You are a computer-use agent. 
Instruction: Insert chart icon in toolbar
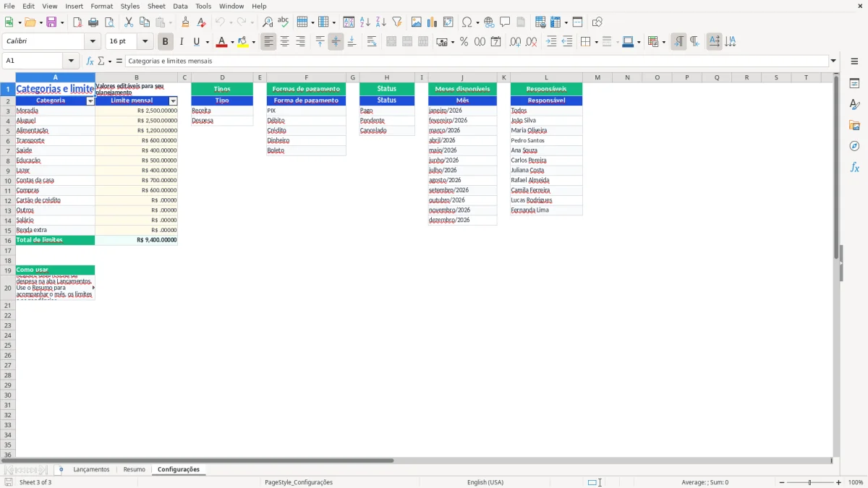433,22
